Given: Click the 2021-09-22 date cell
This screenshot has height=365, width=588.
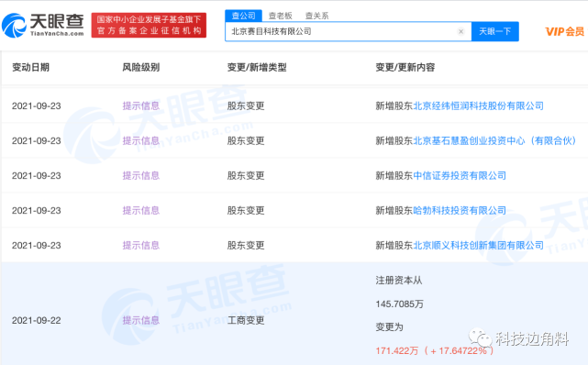Looking at the screenshot, I should 37,320.
